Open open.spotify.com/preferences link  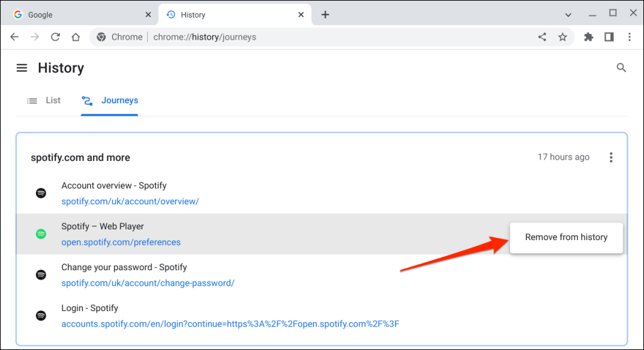(121, 242)
